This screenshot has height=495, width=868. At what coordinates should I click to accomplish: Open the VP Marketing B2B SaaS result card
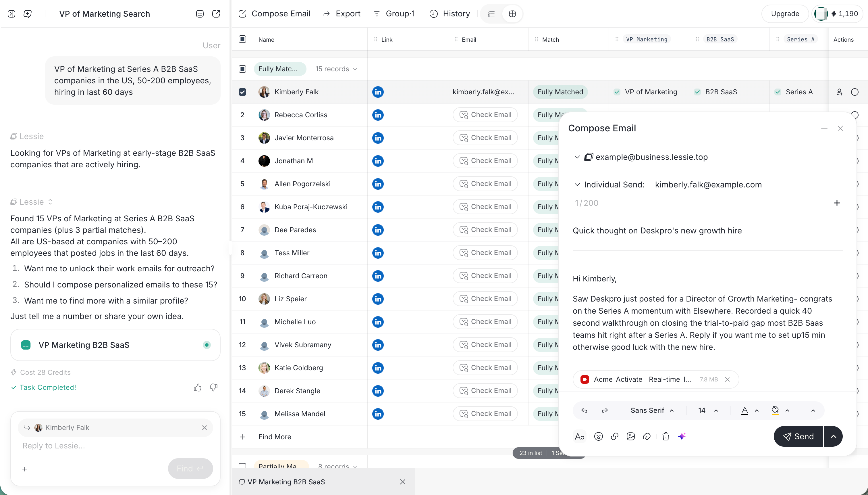click(115, 345)
